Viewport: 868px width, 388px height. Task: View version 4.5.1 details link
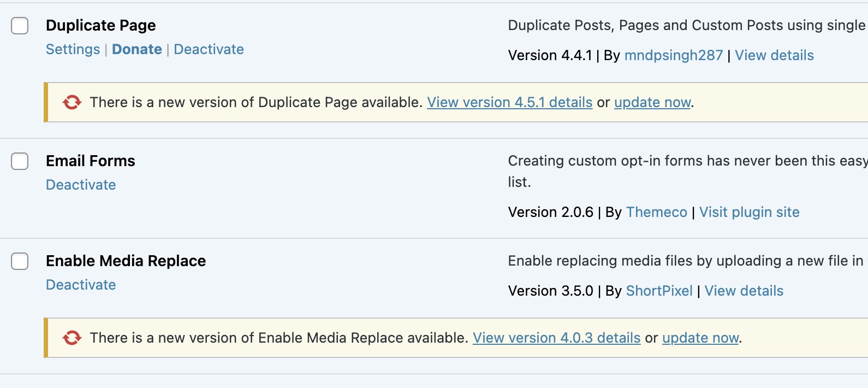click(x=509, y=102)
